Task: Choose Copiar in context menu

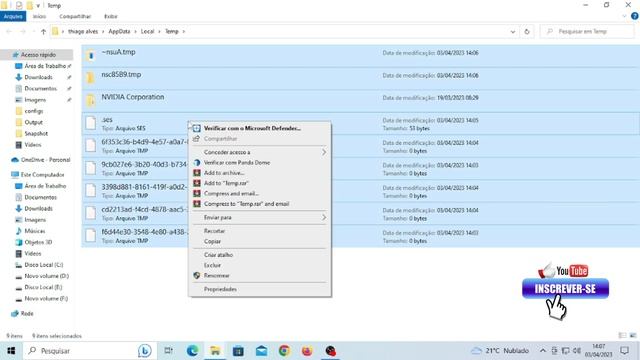Action: [x=260, y=241]
